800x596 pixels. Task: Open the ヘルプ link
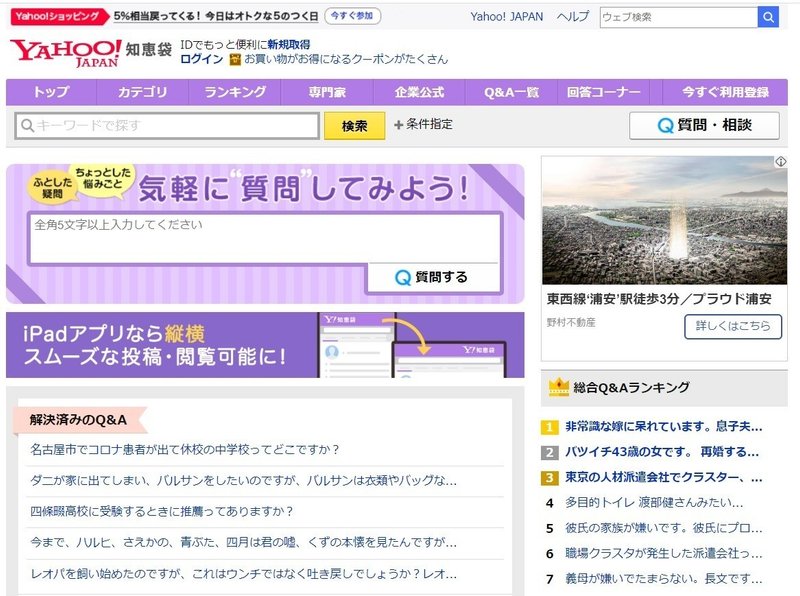point(573,17)
